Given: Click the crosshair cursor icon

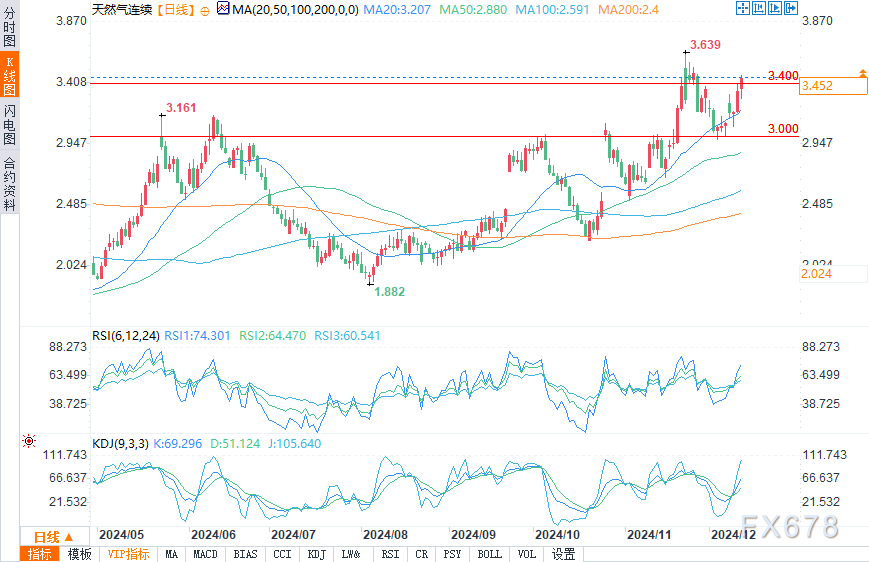Looking at the screenshot, I should click(742, 8).
